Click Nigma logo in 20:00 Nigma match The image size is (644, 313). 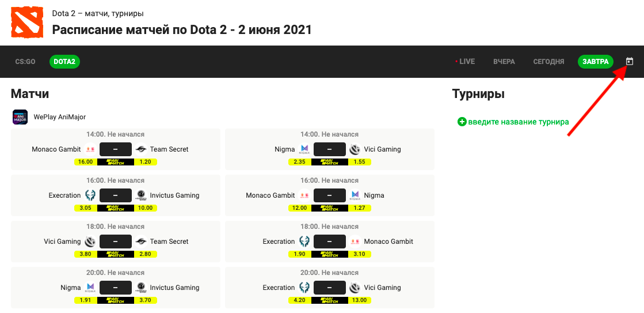pos(90,288)
